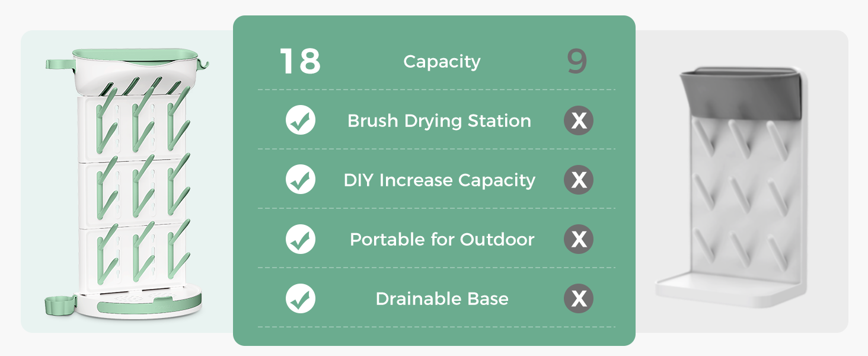Click the X icon in Brush Drying Station row
Image resolution: width=868 pixels, height=356 pixels.
tap(578, 120)
